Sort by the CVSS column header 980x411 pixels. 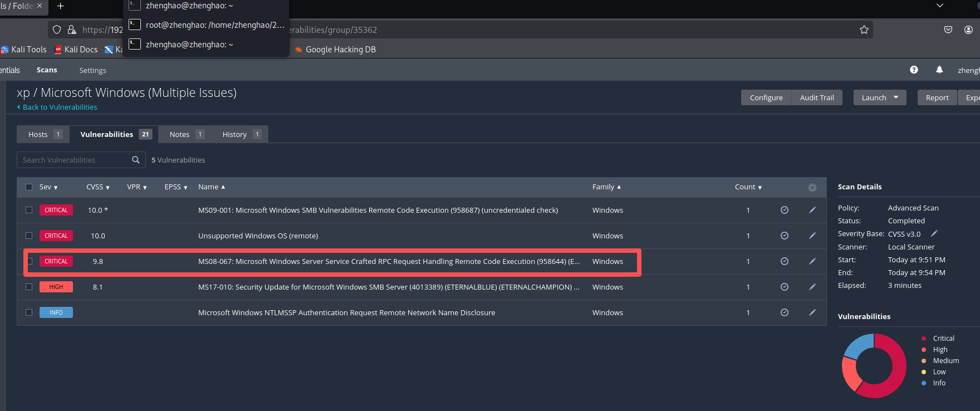pyautogui.click(x=97, y=187)
